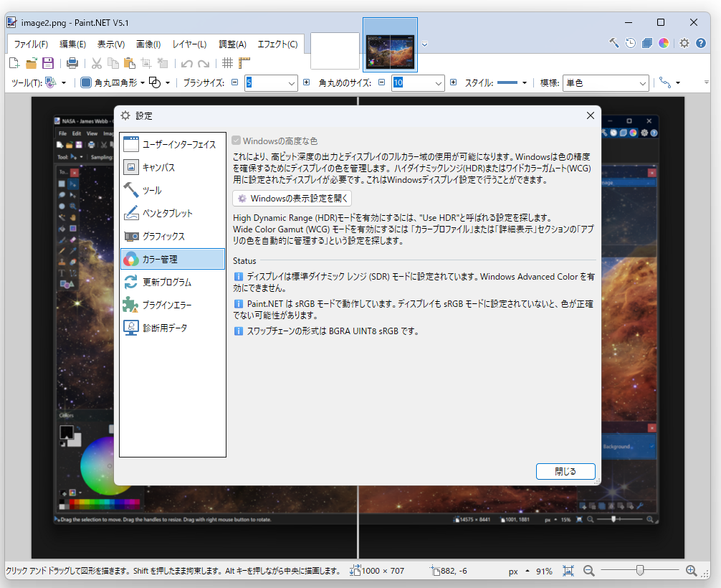Viewport: 721px width, 588px height.
Task: Undo the last action
Action: 186,64
